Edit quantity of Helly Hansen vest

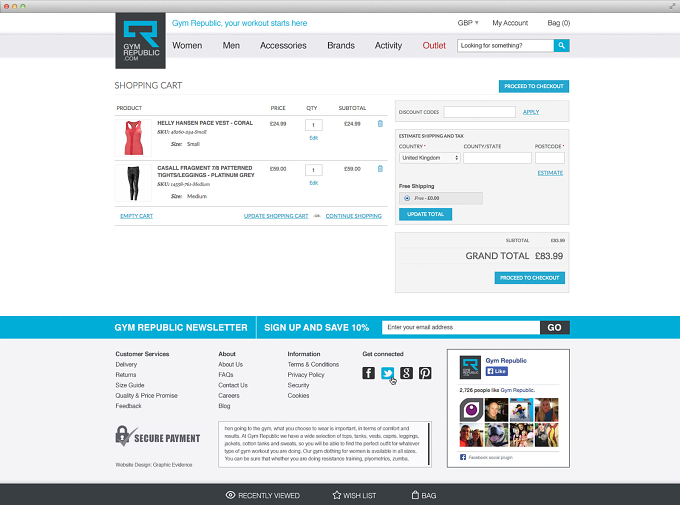(314, 138)
